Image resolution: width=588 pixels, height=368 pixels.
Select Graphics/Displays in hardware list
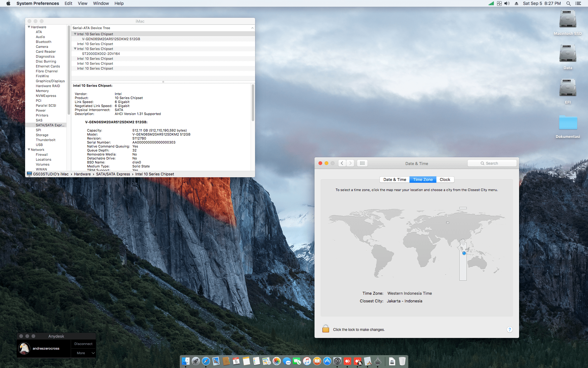pyautogui.click(x=50, y=81)
